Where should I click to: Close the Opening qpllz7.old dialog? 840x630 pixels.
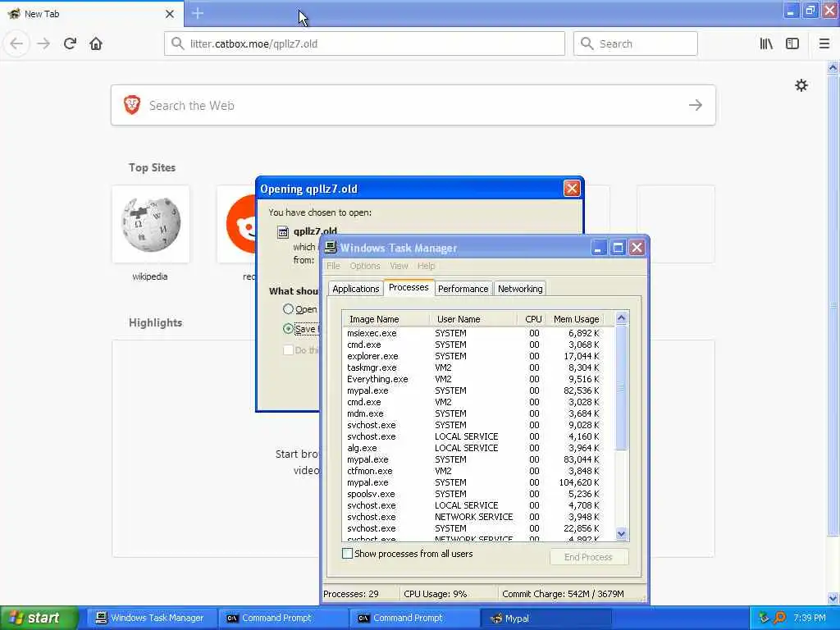[572, 189]
